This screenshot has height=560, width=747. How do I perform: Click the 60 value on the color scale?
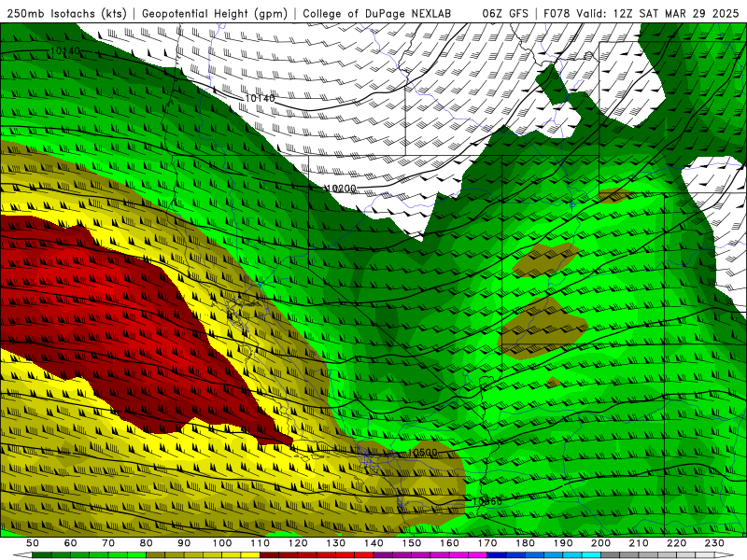pos(70,543)
